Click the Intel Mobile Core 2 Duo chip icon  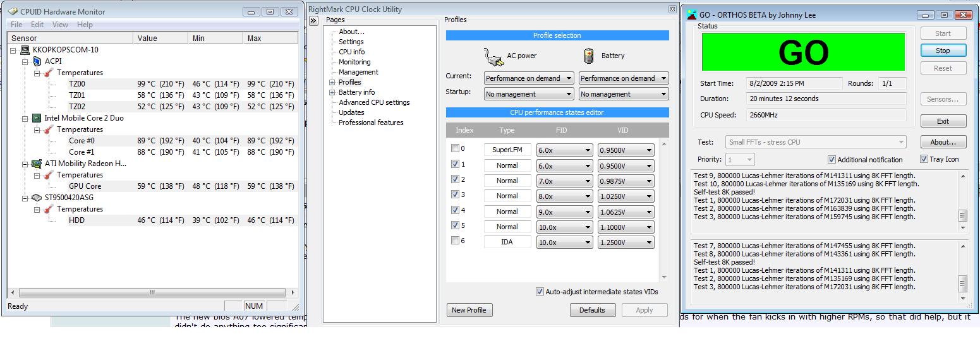point(37,118)
